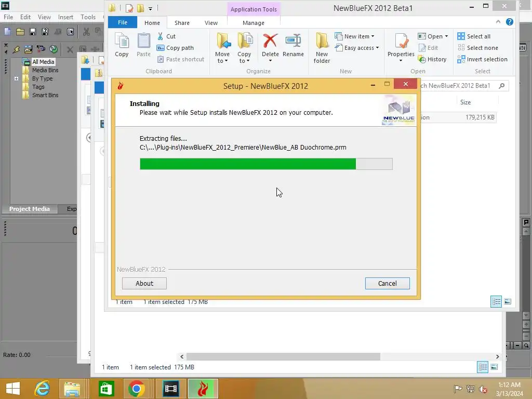Viewport: 532px width, 399px height.
Task: Open the Vegas Insert menu
Action: pyautogui.click(x=65, y=17)
